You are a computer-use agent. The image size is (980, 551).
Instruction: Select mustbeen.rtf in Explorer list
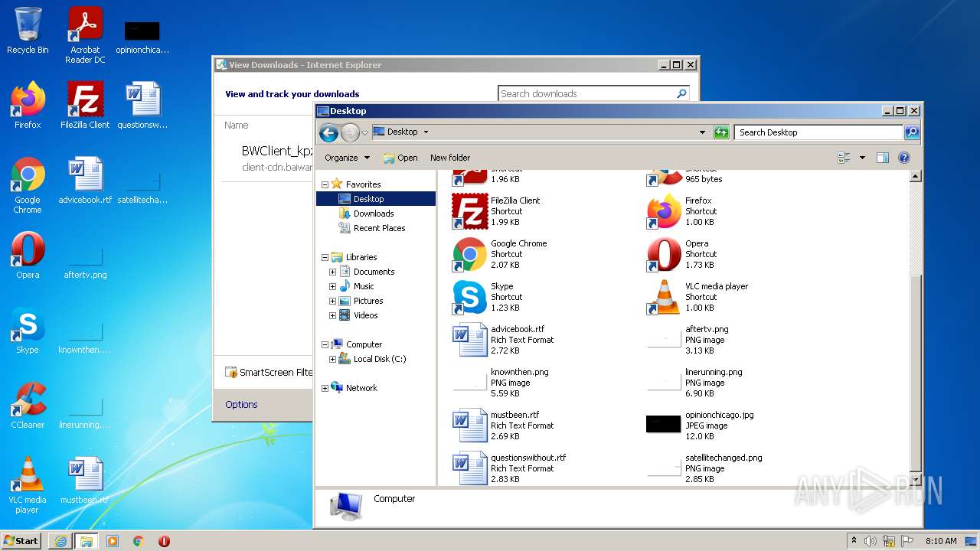[503, 425]
